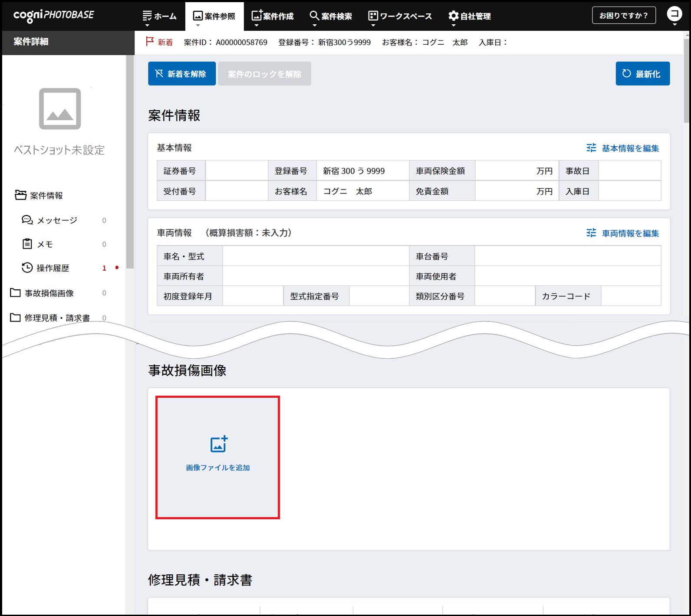
Task: Click the 事故損傷画像 section heading
Action: tap(187, 370)
